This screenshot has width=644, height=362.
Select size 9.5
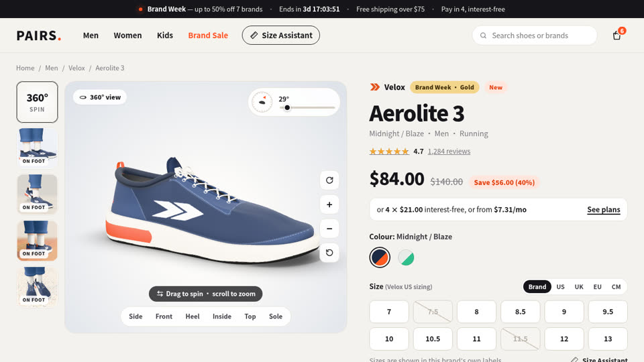pos(608,312)
